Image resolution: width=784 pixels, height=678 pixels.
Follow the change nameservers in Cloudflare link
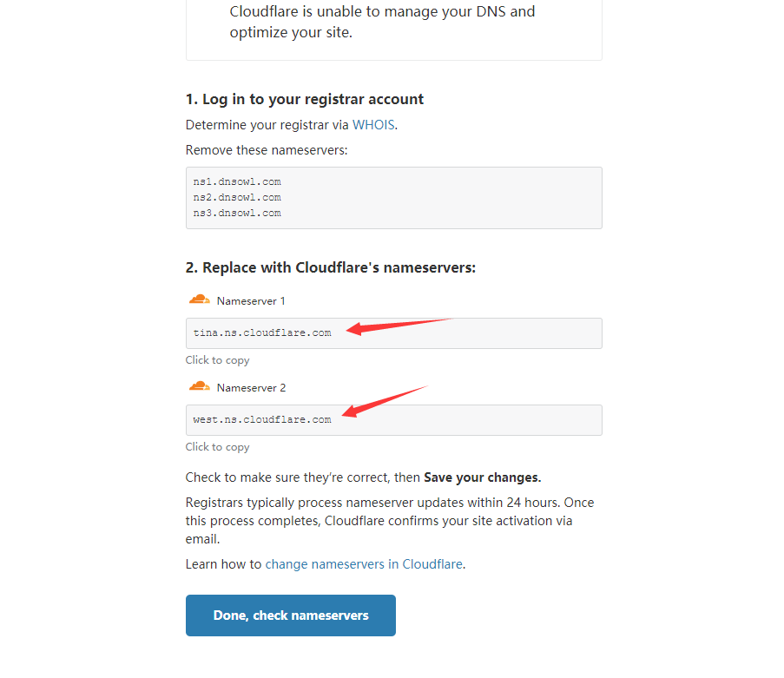click(364, 564)
